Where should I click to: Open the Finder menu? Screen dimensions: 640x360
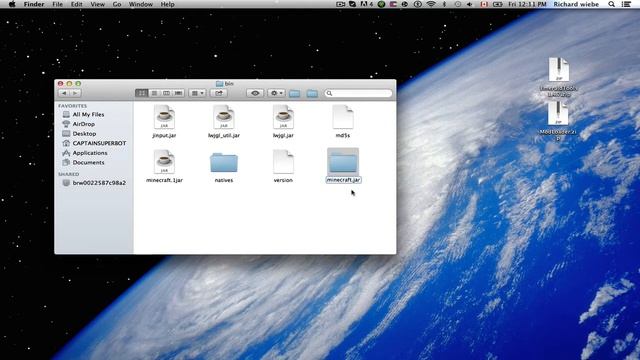click(x=34, y=4)
